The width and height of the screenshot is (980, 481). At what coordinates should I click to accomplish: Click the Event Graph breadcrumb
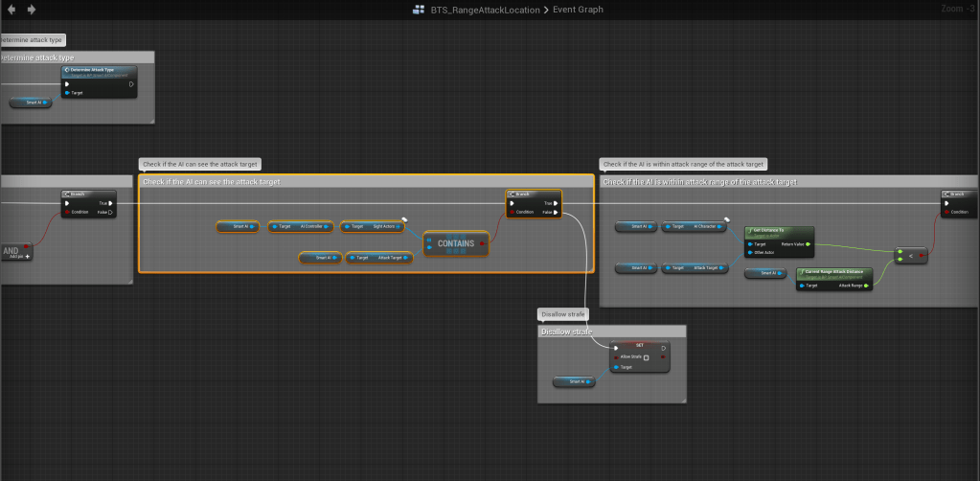(x=579, y=10)
